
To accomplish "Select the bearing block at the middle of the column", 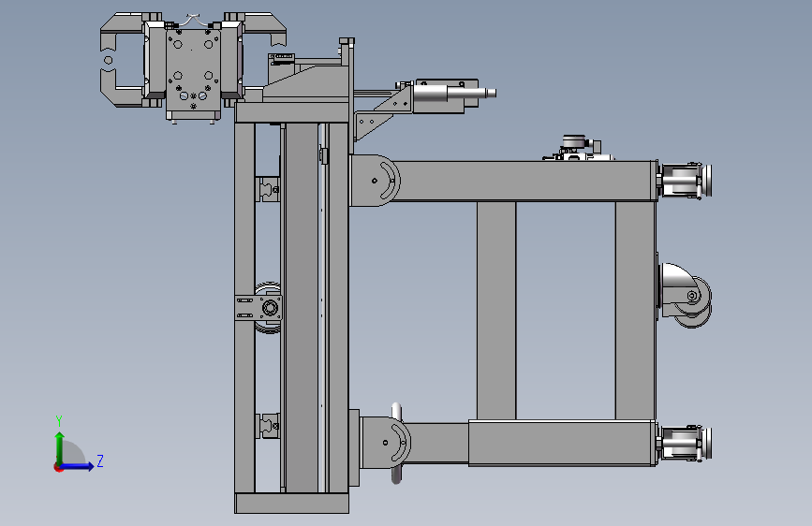I will pos(258,308).
